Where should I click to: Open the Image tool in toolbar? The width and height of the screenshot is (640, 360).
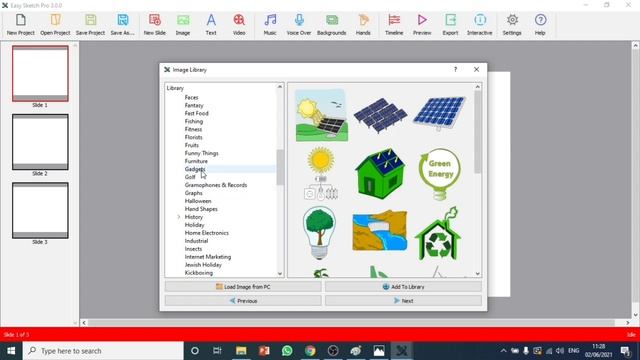(x=183, y=24)
